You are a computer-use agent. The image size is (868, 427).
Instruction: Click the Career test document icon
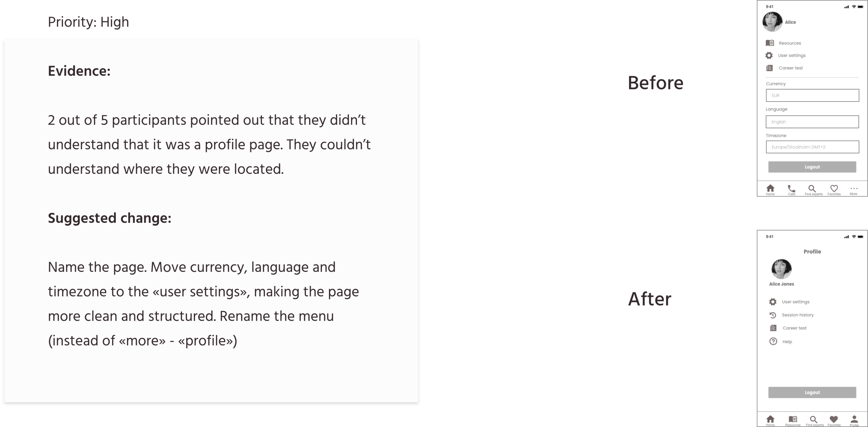(769, 68)
